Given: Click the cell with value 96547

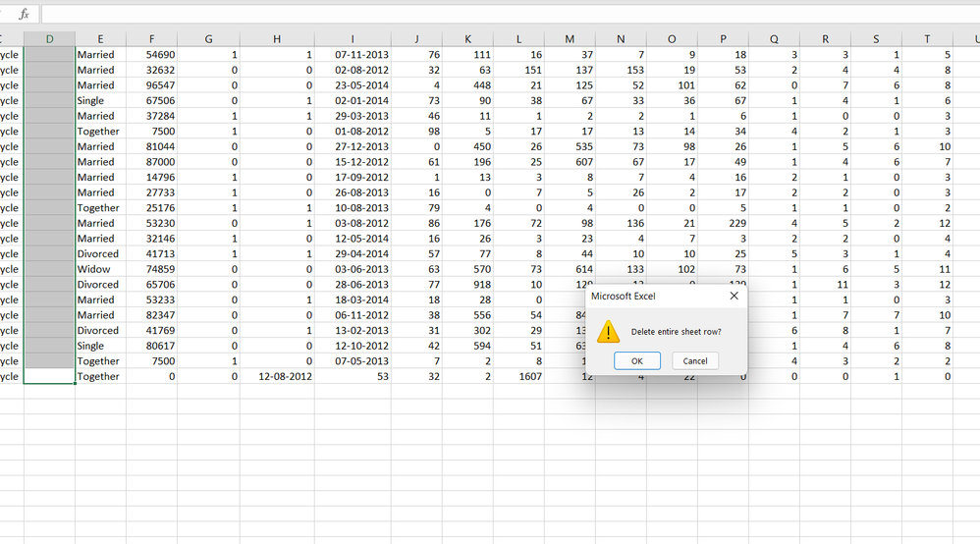Looking at the screenshot, I should click(x=151, y=85).
